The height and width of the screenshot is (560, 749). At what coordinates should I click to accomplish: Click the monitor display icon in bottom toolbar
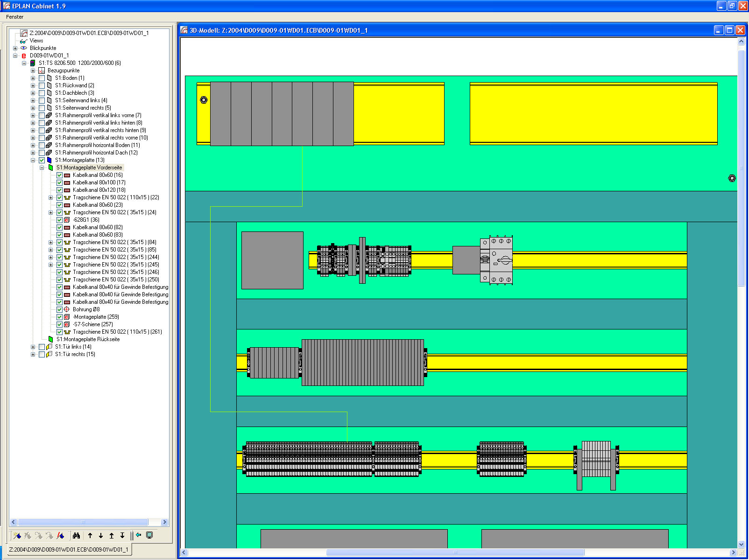point(149,535)
